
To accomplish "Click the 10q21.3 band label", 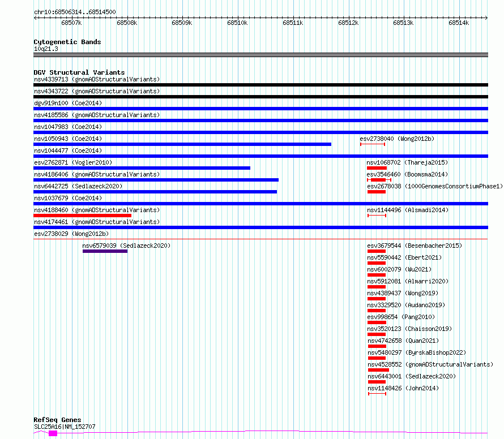I will pos(46,49).
